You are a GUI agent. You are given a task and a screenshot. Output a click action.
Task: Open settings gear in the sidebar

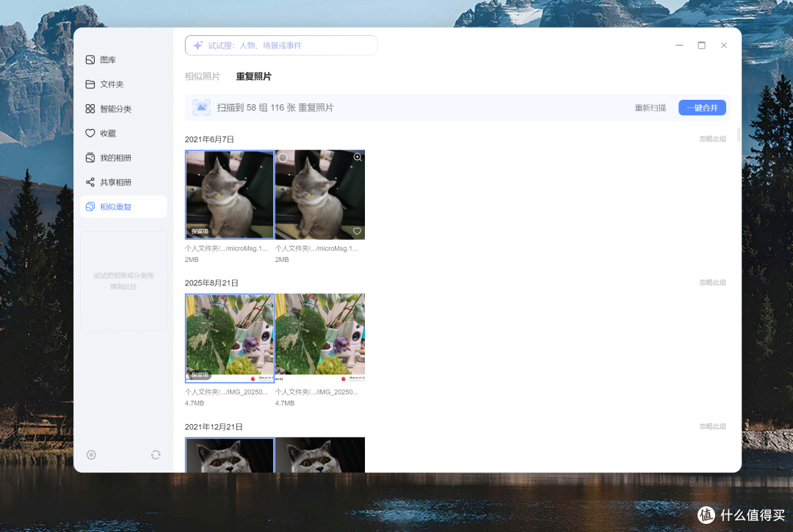[91, 455]
